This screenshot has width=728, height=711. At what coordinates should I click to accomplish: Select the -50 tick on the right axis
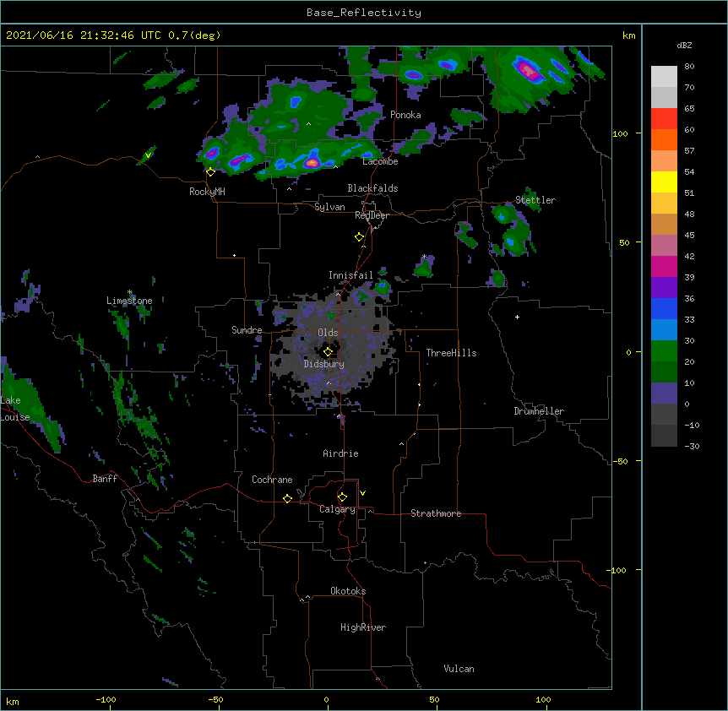pos(620,461)
